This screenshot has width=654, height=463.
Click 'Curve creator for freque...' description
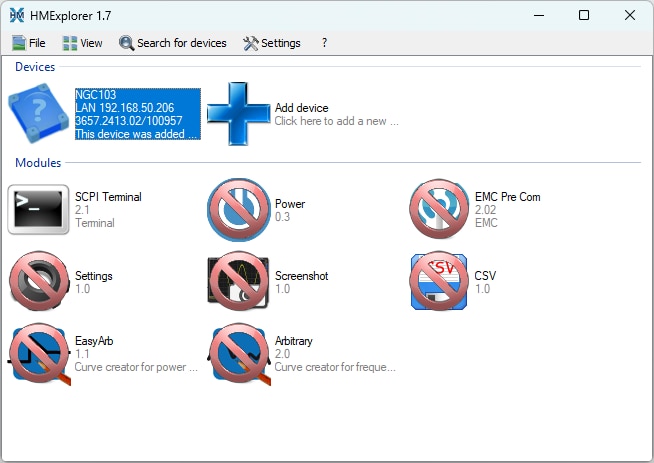coord(335,367)
